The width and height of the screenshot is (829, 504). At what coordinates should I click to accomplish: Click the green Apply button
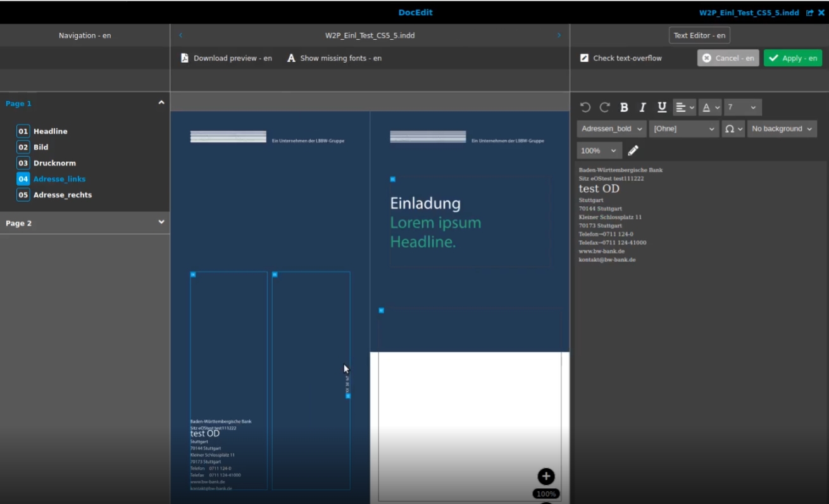pyautogui.click(x=792, y=58)
